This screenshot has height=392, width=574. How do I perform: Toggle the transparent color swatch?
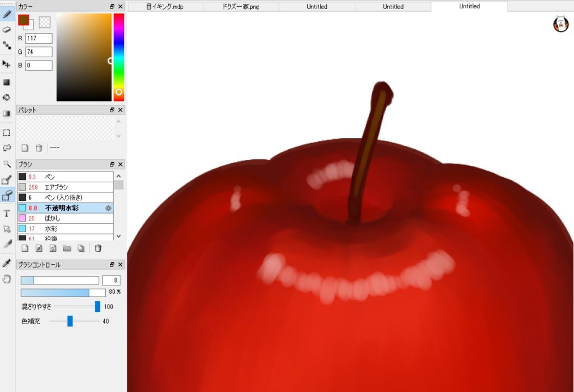[x=44, y=22]
